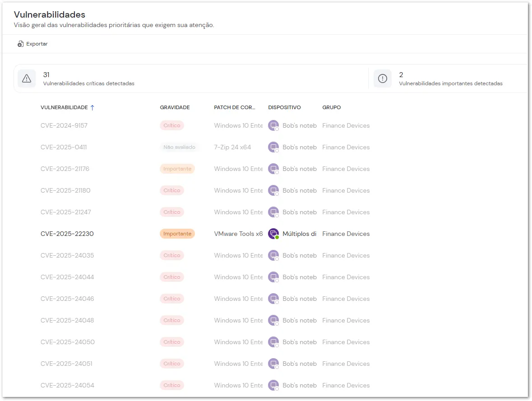The height and width of the screenshot is (401, 532).
Task: Click device icon in CVE-2025-24035 row
Action: click(273, 255)
